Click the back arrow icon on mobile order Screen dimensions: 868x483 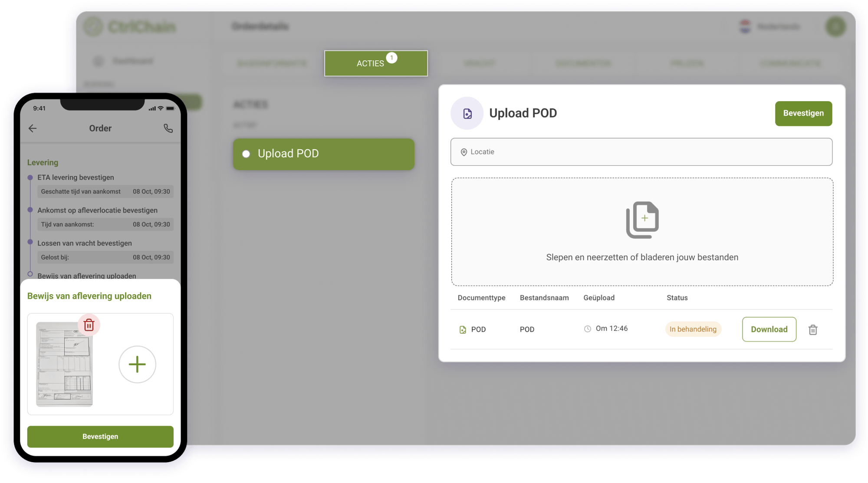coord(33,127)
